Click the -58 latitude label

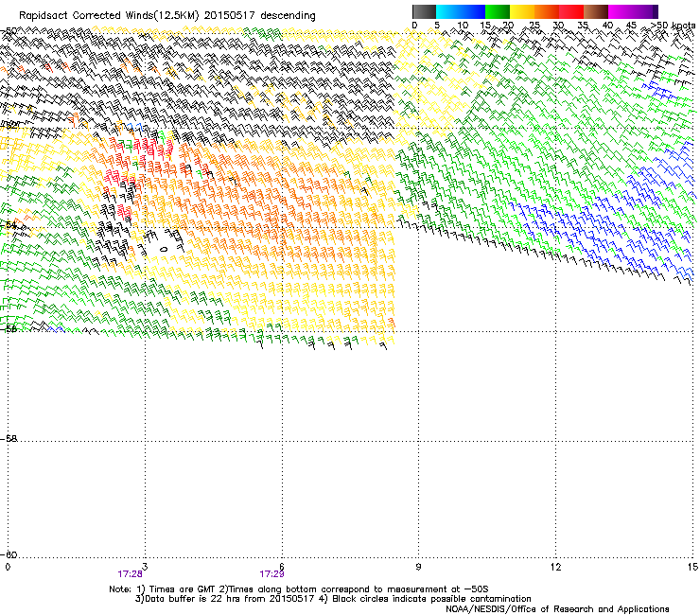[x=9, y=439]
